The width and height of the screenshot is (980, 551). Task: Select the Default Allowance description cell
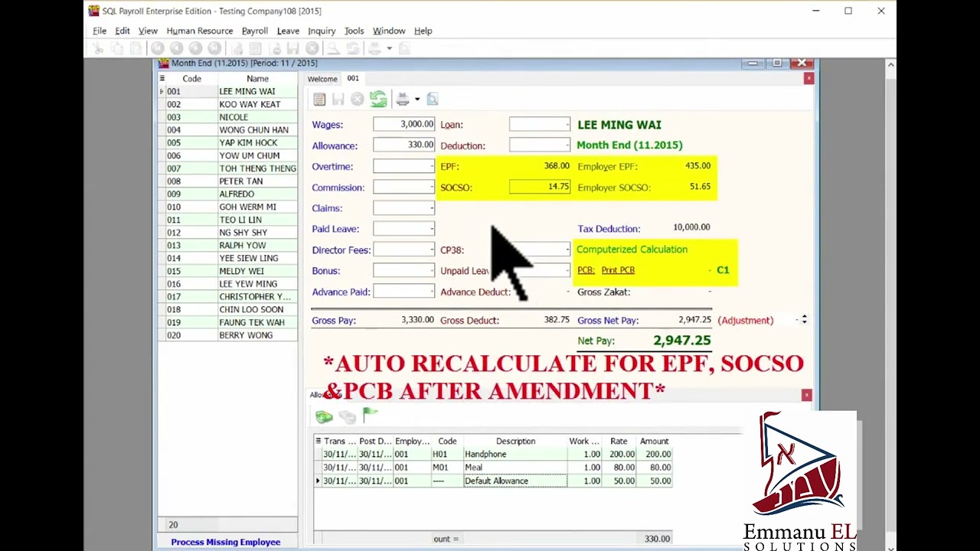point(515,481)
